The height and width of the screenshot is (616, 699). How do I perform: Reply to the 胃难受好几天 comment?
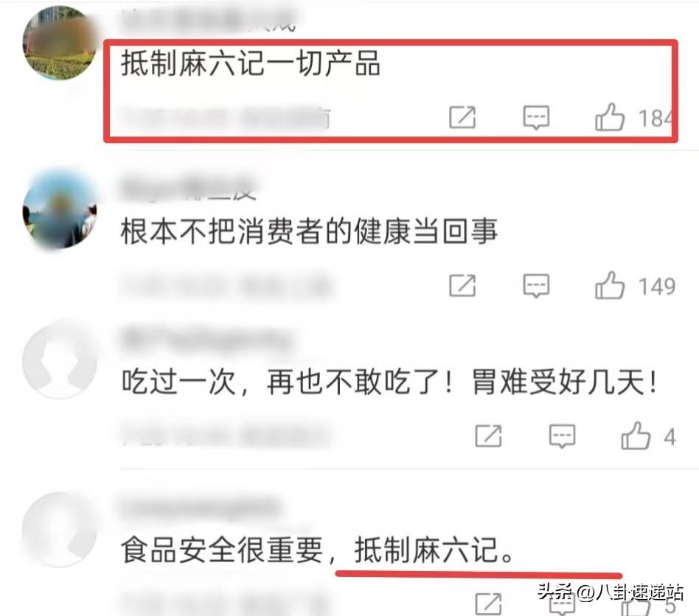tap(562, 436)
